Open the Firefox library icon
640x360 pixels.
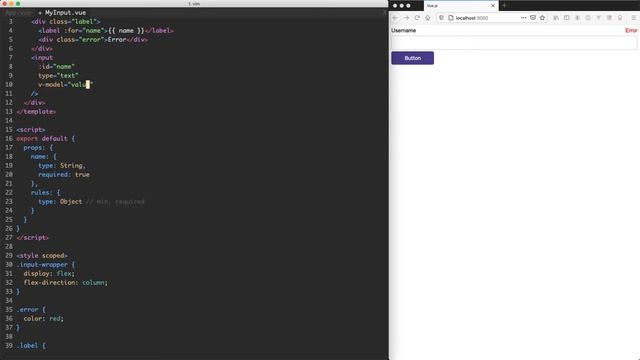point(556,18)
